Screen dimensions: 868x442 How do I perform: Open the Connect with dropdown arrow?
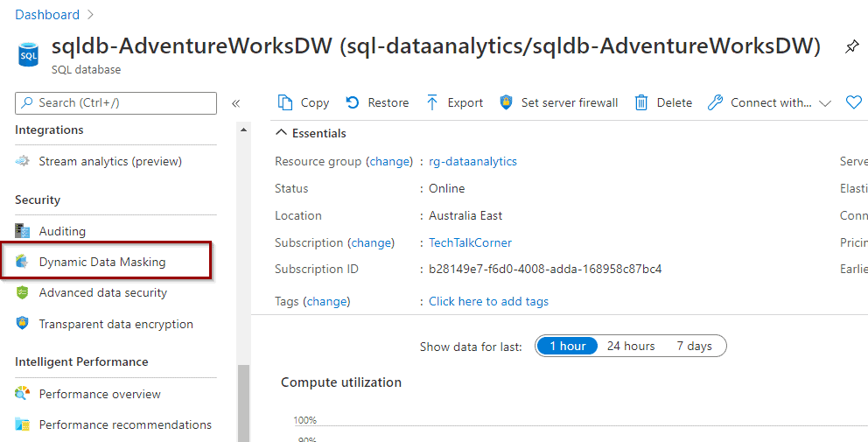825,103
